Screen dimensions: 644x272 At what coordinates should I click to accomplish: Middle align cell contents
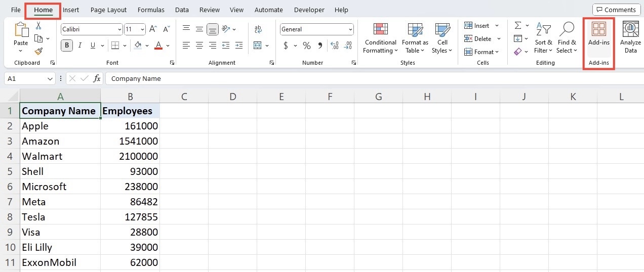pyautogui.click(x=199, y=29)
